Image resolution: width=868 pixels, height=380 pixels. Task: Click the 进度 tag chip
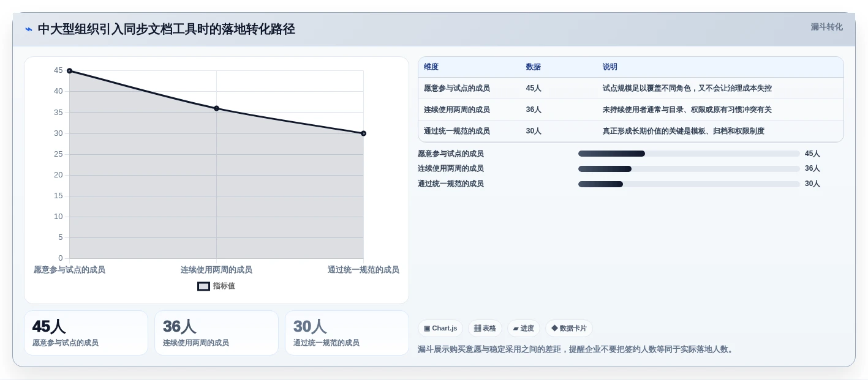click(x=524, y=329)
